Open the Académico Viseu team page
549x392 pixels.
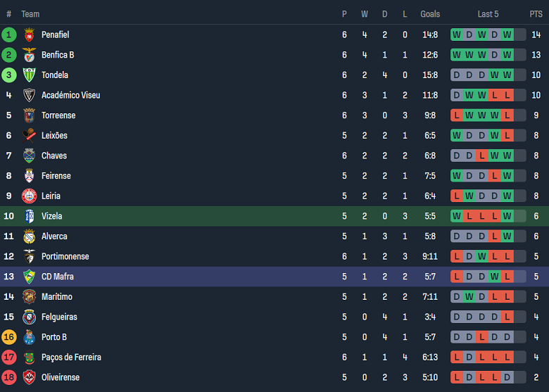pos(70,95)
